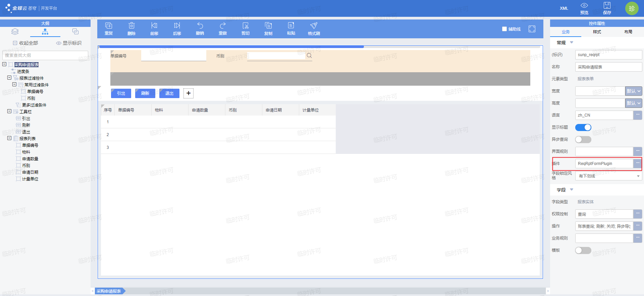Switch to the 布局 properties tab
The height and width of the screenshot is (296, 644).
pos(628,32)
